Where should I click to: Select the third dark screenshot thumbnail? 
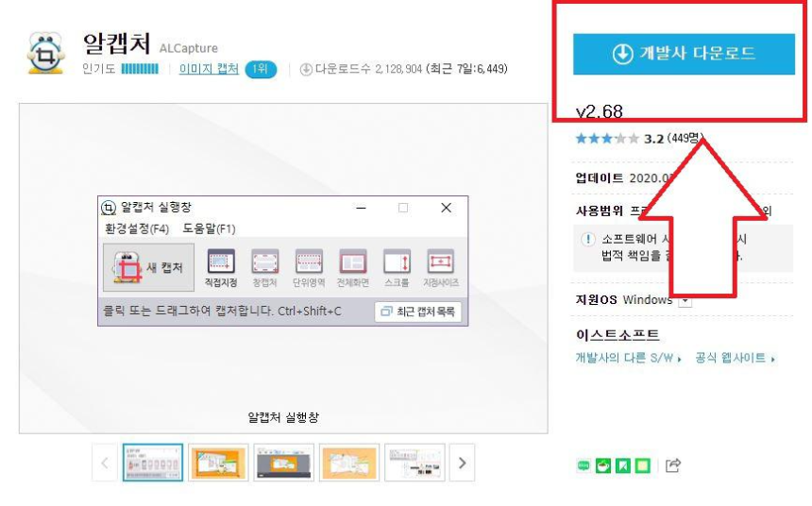[284, 463]
